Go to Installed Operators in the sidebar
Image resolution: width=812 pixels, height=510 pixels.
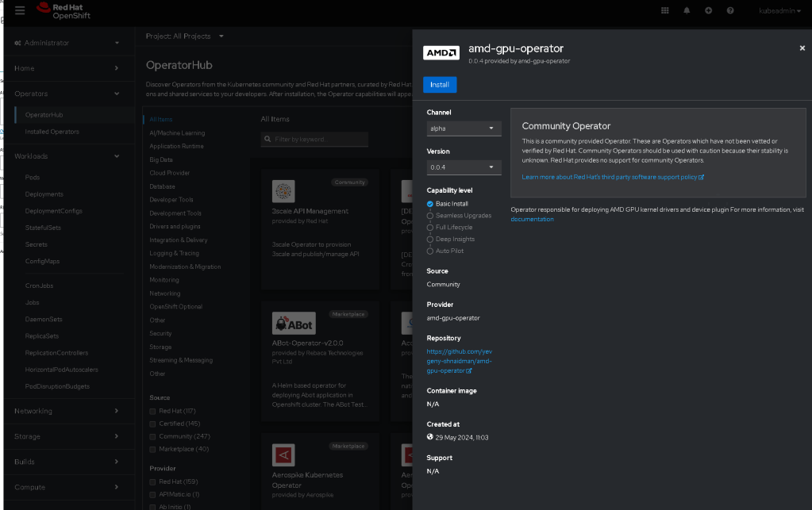coord(52,132)
